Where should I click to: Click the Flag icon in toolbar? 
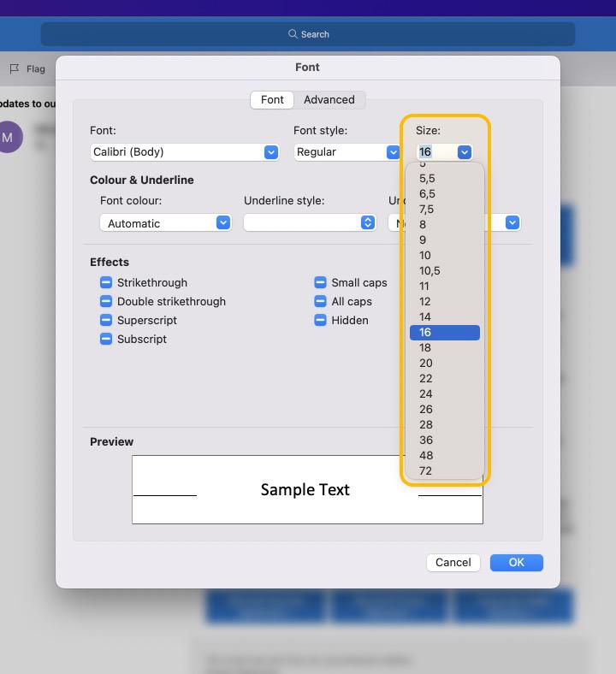click(15, 68)
